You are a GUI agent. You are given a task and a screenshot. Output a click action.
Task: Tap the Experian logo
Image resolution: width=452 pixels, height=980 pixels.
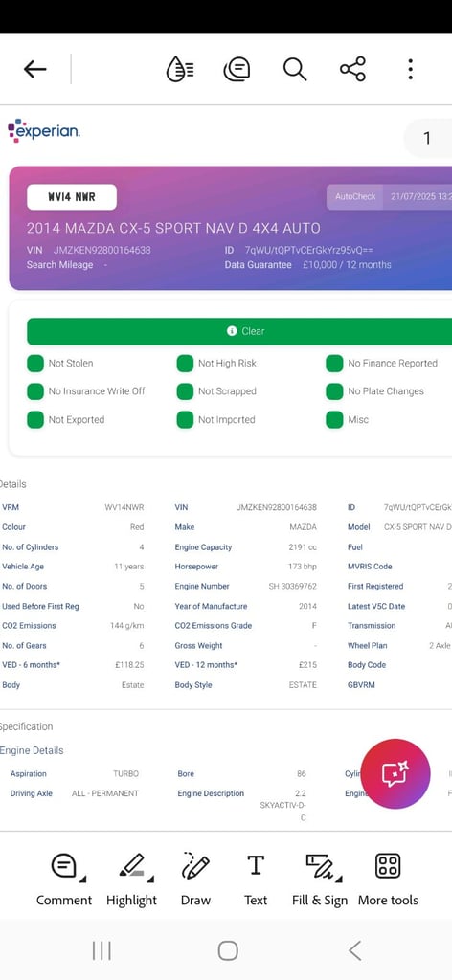pos(44,130)
